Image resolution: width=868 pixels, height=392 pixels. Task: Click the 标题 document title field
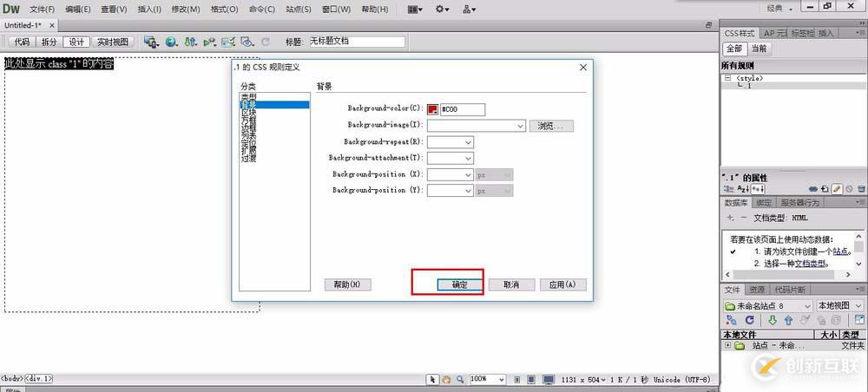click(357, 42)
